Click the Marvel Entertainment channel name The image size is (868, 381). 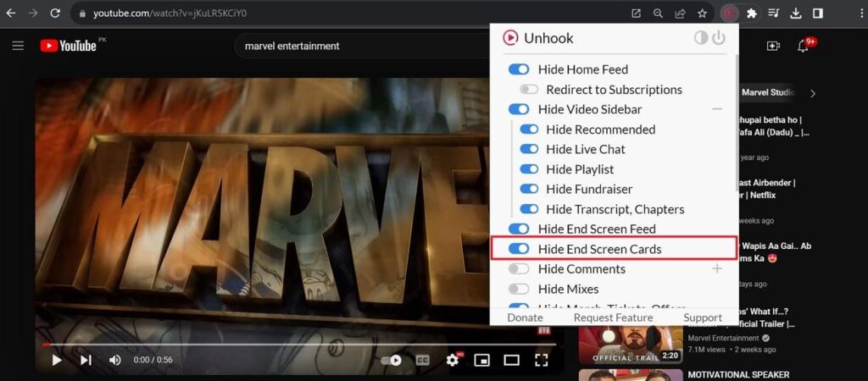click(x=724, y=338)
